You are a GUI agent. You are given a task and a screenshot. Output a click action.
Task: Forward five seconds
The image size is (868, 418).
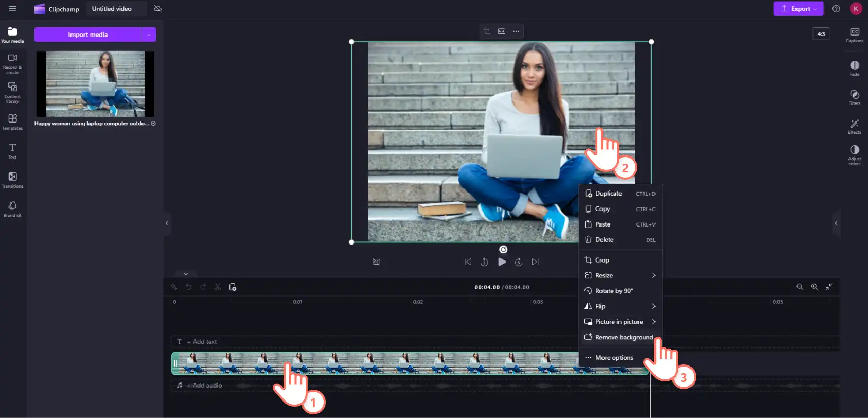pyautogui.click(x=519, y=262)
